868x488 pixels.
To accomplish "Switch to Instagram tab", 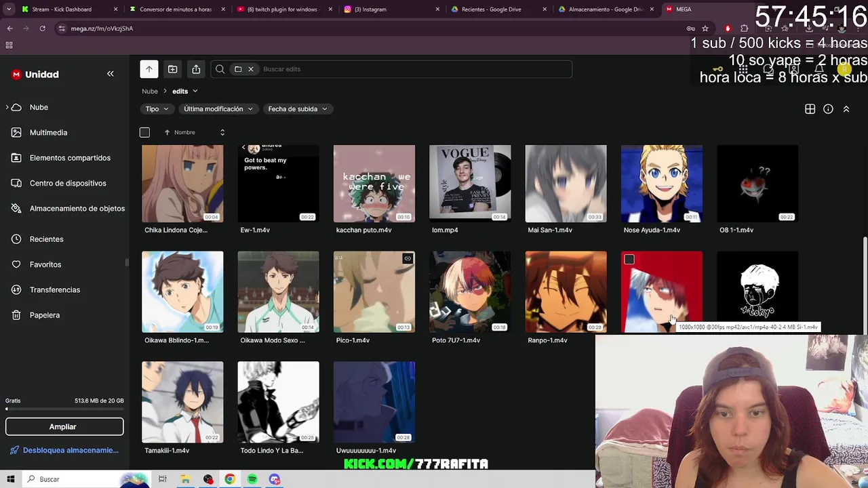I will [x=391, y=9].
